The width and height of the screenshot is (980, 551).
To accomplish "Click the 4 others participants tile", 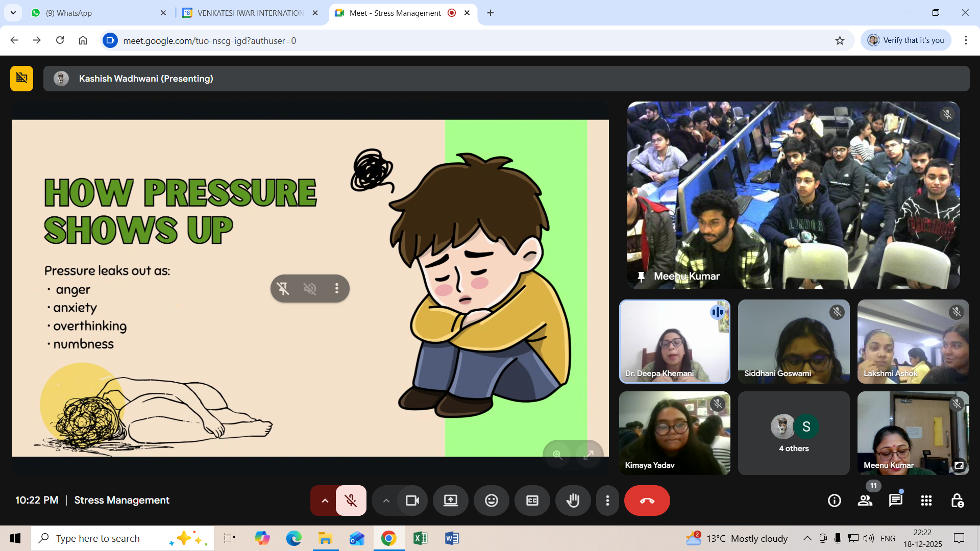I will pos(793,433).
